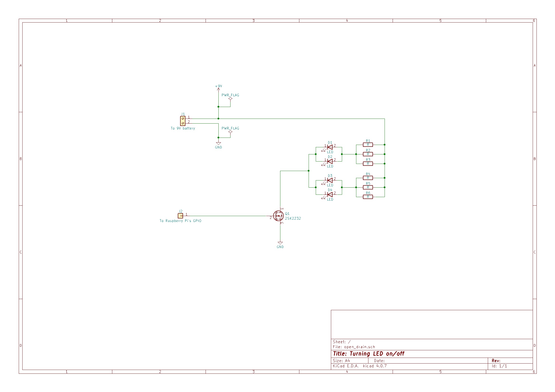The height and width of the screenshot is (392, 555).
Task: Click resistor R4 symbol
Action: (x=368, y=178)
